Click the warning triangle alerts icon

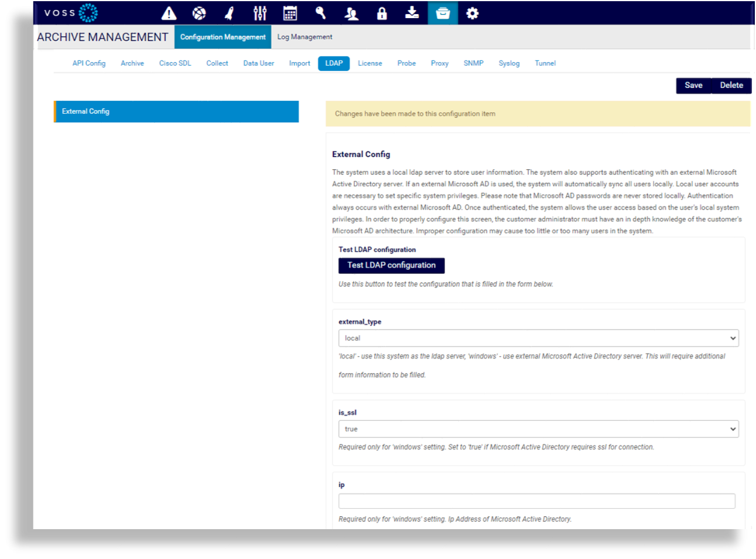click(x=169, y=13)
